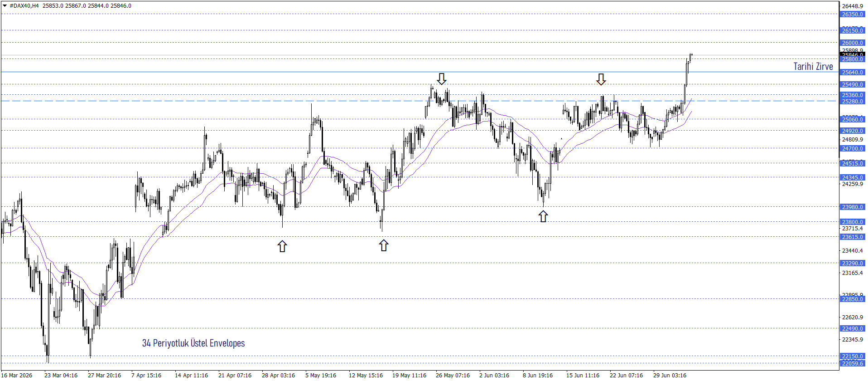868x381 pixels.
Task: Click the '7 Apr 15:16' time axis label
Action: [146, 376]
